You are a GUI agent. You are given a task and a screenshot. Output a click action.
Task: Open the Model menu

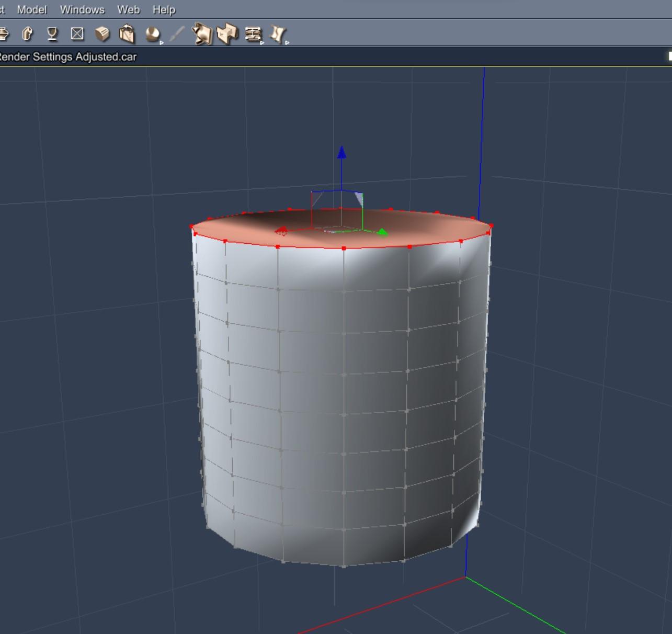[x=31, y=9]
